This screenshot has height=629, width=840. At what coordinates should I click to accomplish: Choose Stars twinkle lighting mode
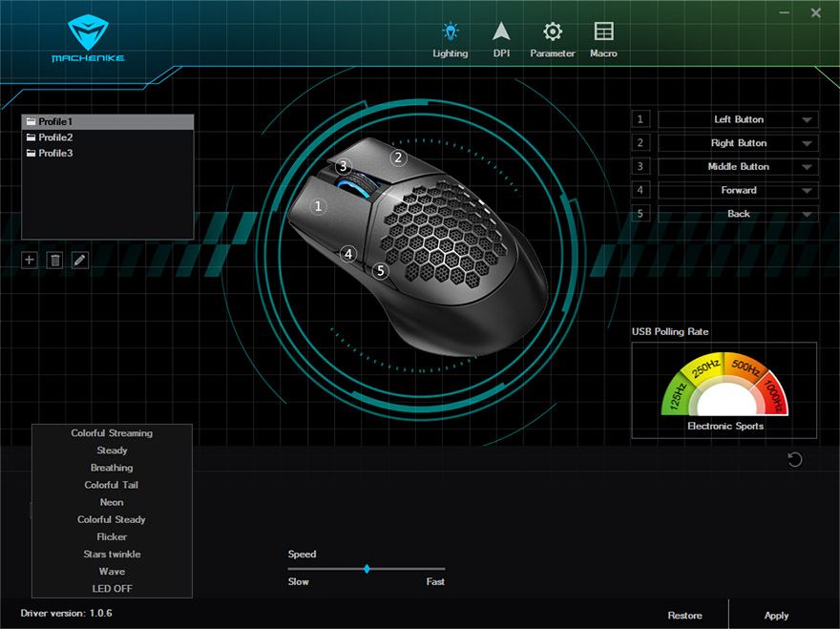112,554
